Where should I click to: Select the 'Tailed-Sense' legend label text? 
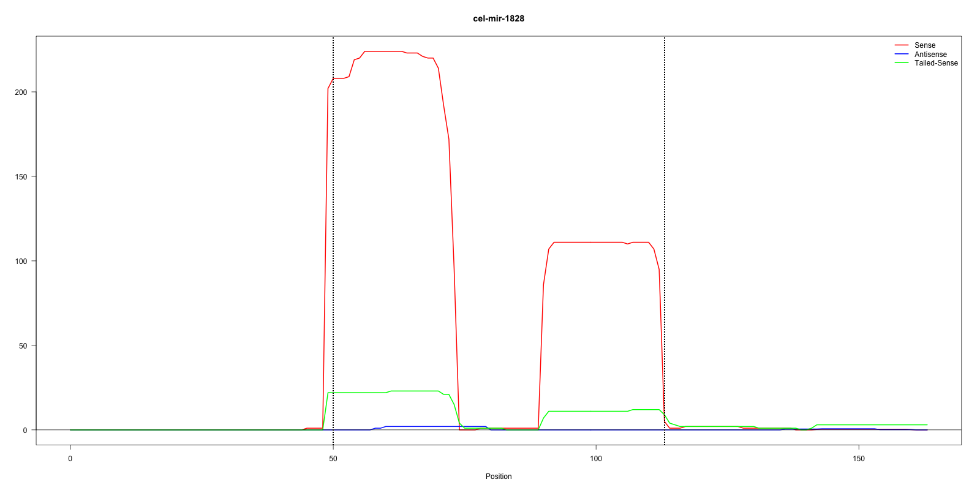935,63
